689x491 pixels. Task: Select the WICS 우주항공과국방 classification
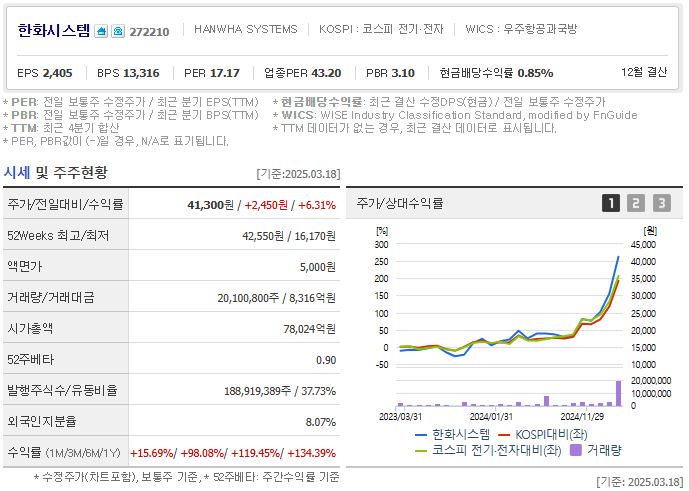click(x=521, y=29)
